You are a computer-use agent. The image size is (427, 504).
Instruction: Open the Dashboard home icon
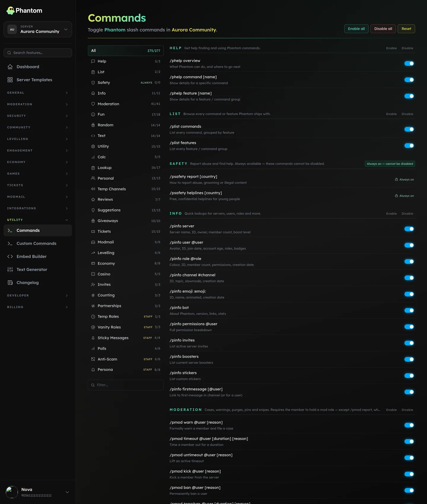tap(10, 67)
